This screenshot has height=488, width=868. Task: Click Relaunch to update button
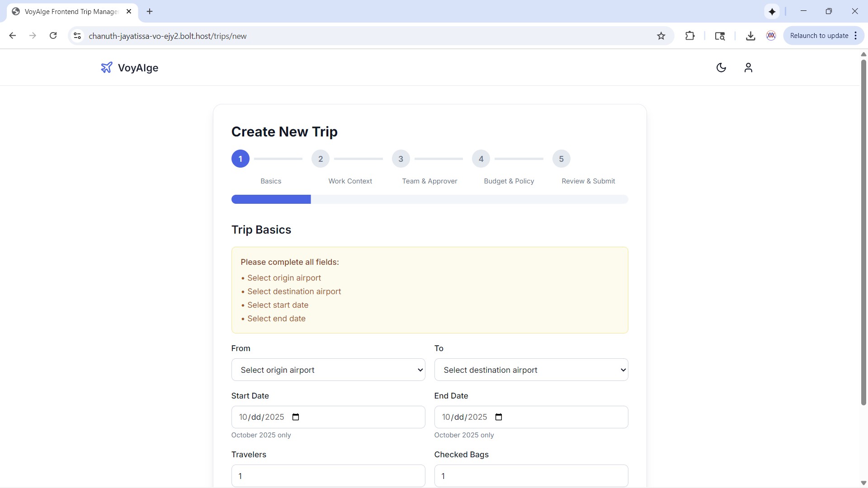point(819,36)
